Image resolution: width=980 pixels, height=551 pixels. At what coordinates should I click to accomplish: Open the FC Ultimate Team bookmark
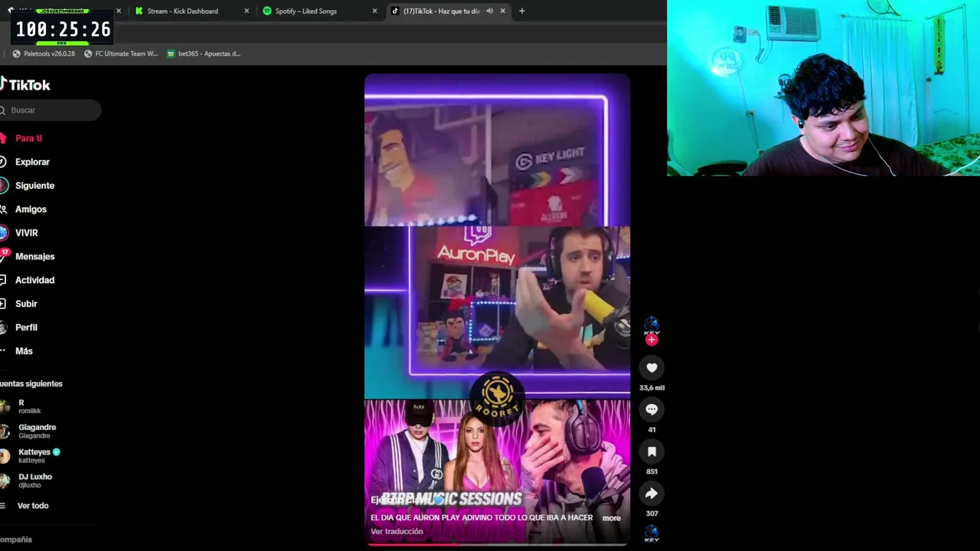tap(121, 54)
